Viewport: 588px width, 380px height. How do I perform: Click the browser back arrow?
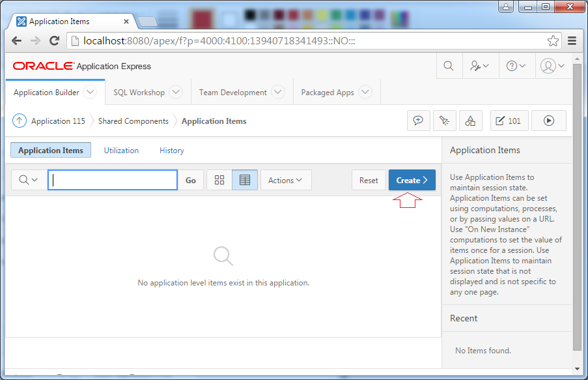click(17, 40)
